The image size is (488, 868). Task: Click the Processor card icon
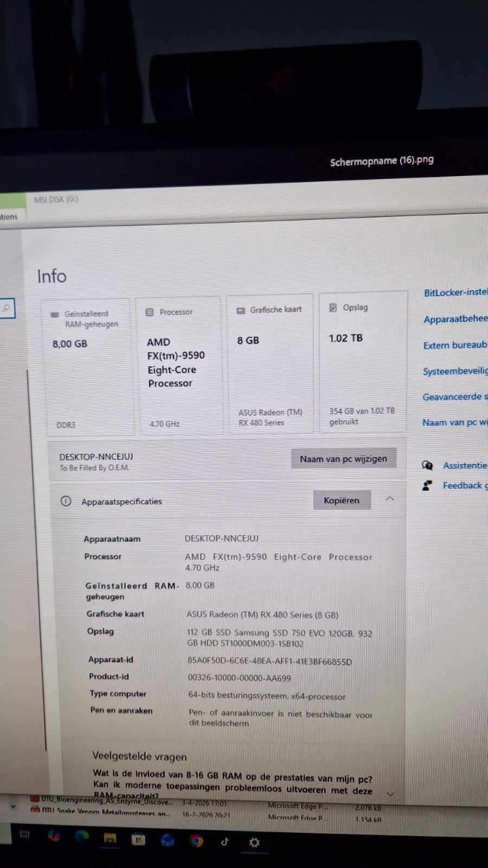coord(150,312)
